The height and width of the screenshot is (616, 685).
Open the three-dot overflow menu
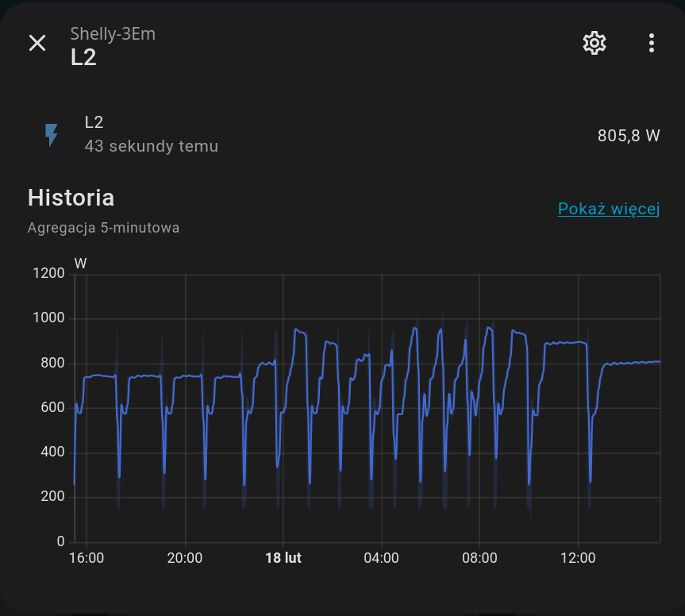[652, 43]
